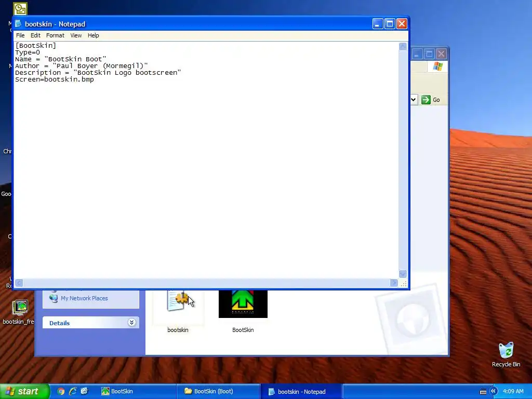
Task: Open the Help menu in Notepad
Action: [x=93, y=35]
